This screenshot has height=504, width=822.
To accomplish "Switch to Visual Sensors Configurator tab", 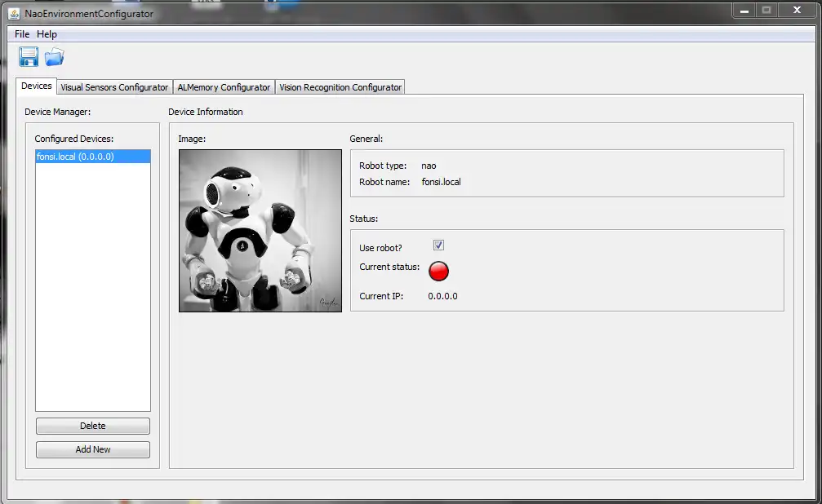I will [x=114, y=87].
